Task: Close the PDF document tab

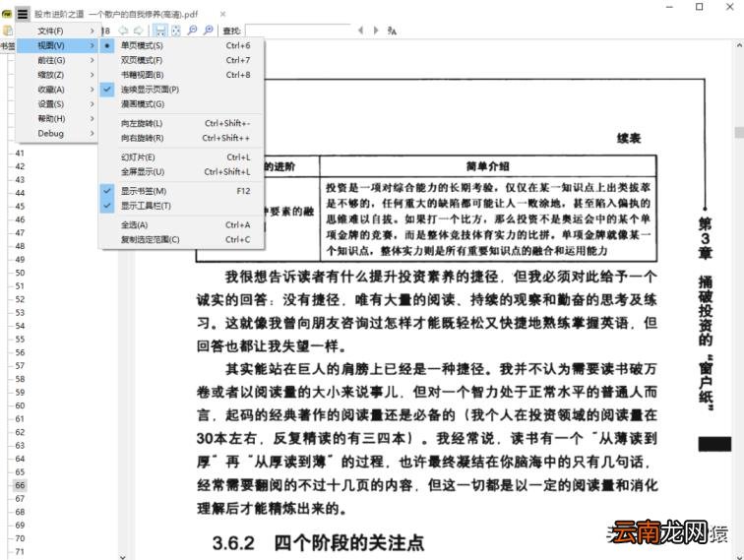Action: (222, 14)
